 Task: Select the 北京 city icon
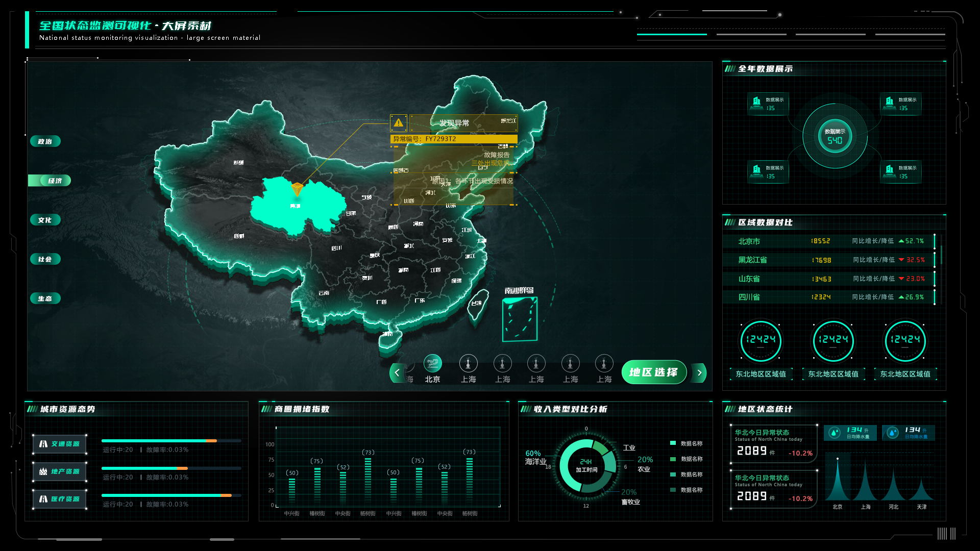(x=432, y=363)
